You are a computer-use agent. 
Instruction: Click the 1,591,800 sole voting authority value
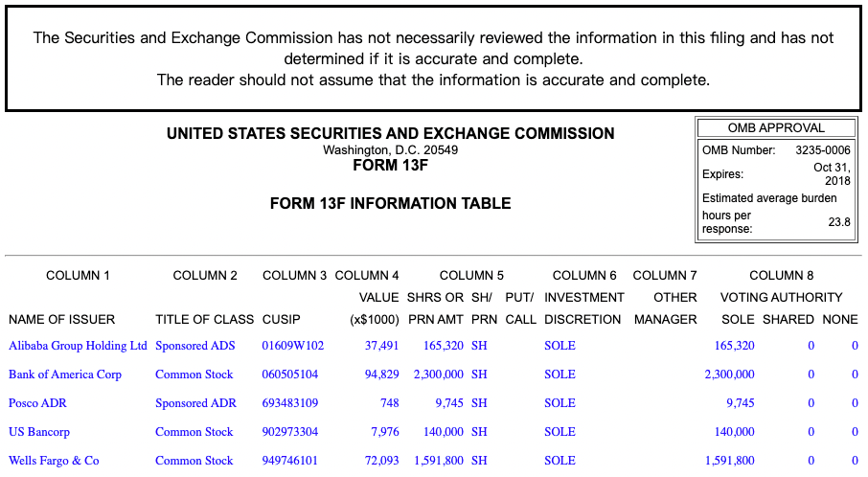pos(729,461)
